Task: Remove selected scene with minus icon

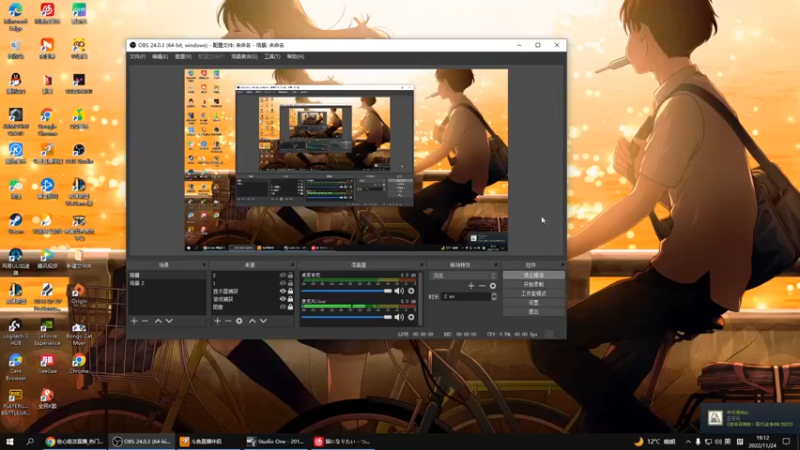Action: (145, 321)
